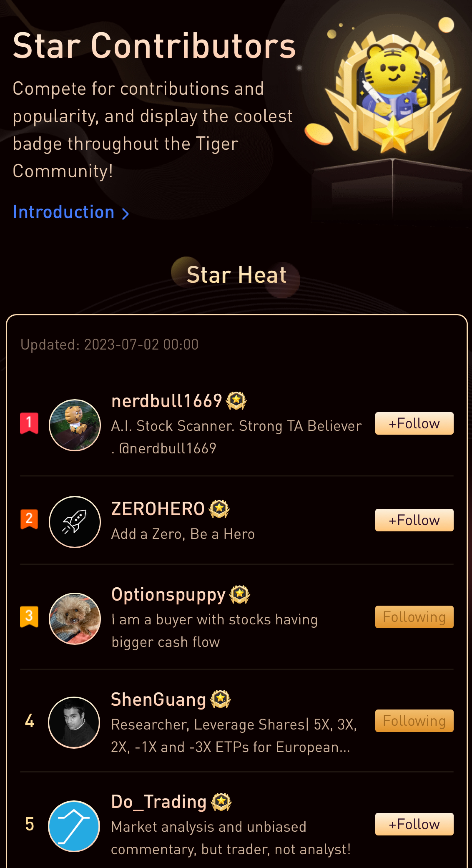Viewport: 472px width, 868px height.
Task: Tap ShenGuang's profile photo
Action: click(x=74, y=722)
